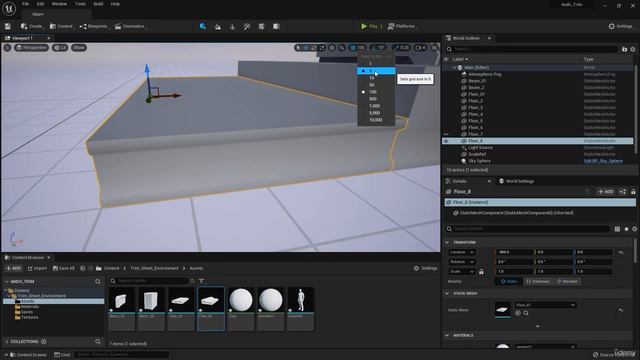Click the World Outliner search field
This screenshot has height=360, width=640.
click(x=531, y=49)
